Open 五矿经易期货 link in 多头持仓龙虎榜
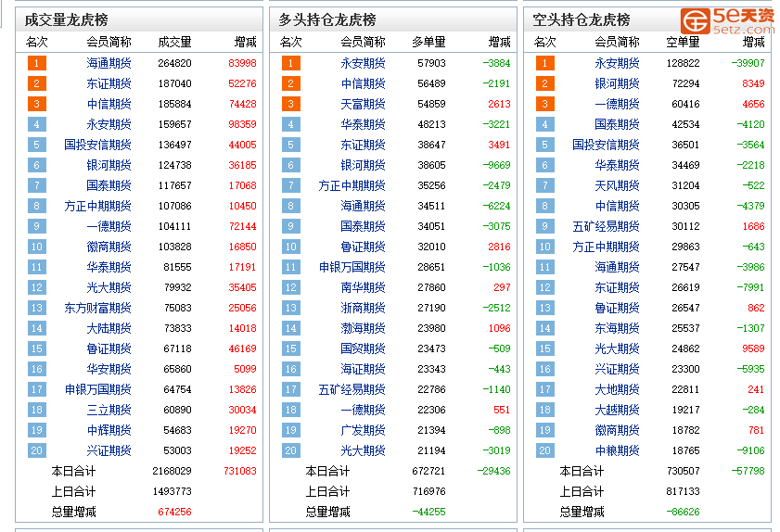Screen dimensions: 780x532 [x=352, y=389]
